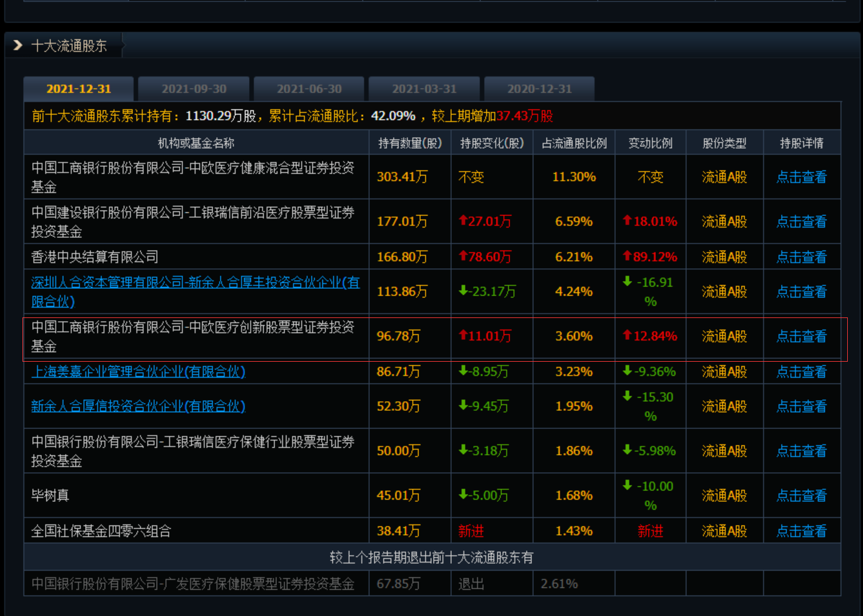
Task: Click the -9.36% change ratio cell
Action: click(x=650, y=371)
